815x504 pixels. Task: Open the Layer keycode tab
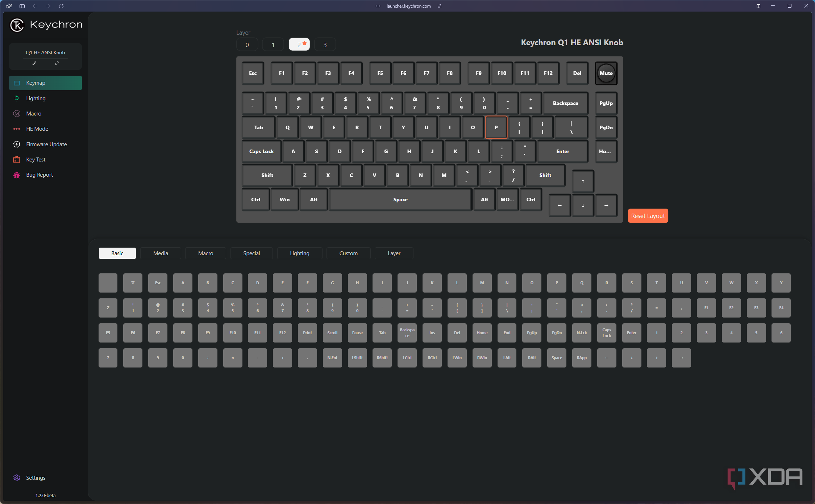(394, 253)
